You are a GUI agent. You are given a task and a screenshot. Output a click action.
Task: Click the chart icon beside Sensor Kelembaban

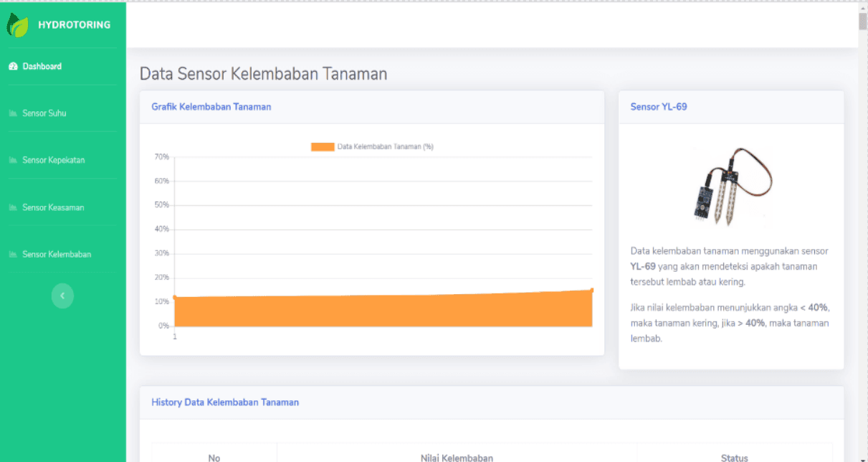click(13, 255)
